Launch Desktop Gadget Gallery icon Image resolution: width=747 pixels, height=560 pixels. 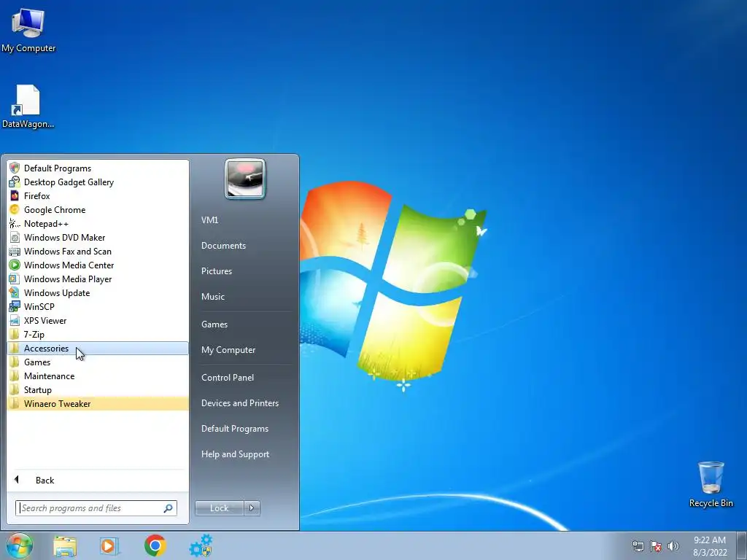pyautogui.click(x=15, y=182)
